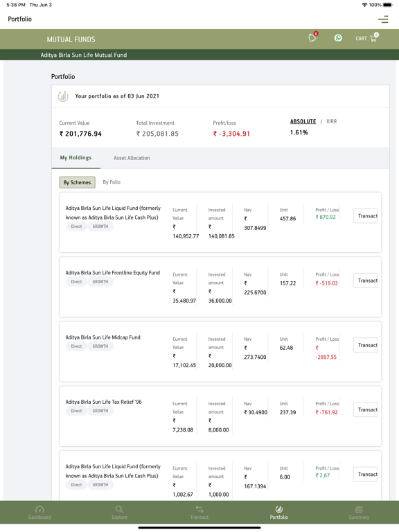Tap GROWTH tag on Tax Relief '96
399x532 pixels.
tap(100, 411)
